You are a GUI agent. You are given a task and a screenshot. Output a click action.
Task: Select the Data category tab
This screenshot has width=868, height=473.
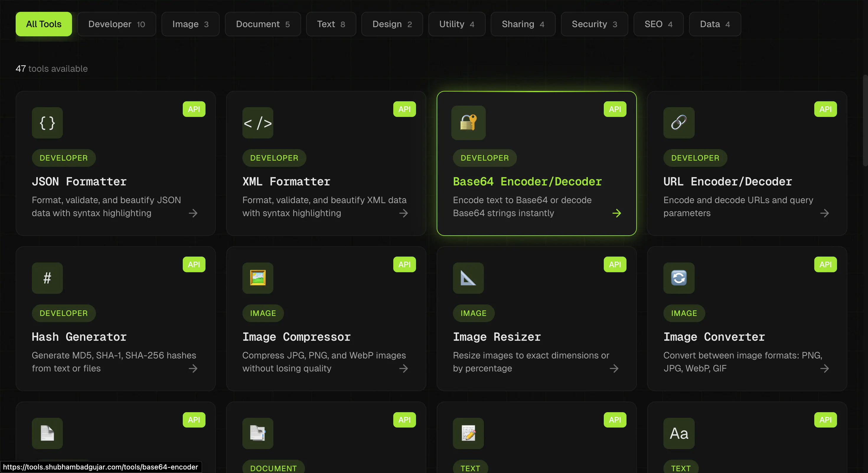coord(715,24)
